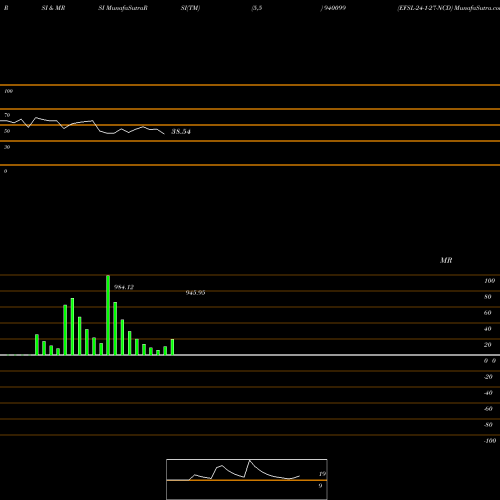Click the EFSL-24-1-27-NCD title text
Viewport: 500px width, 500px height.
pos(425,8)
